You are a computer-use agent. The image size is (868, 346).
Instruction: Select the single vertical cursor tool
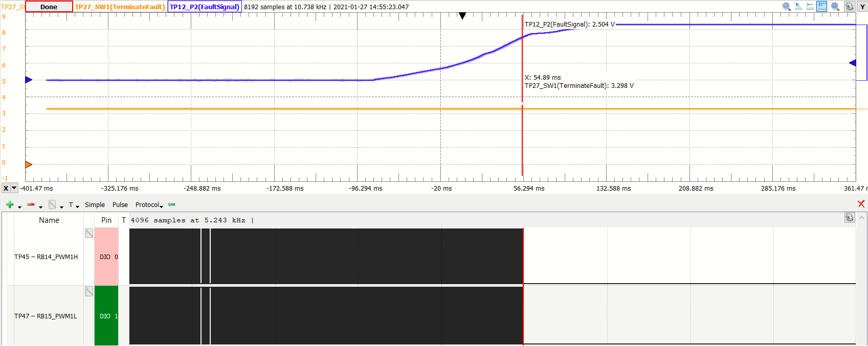pyautogui.click(x=810, y=7)
